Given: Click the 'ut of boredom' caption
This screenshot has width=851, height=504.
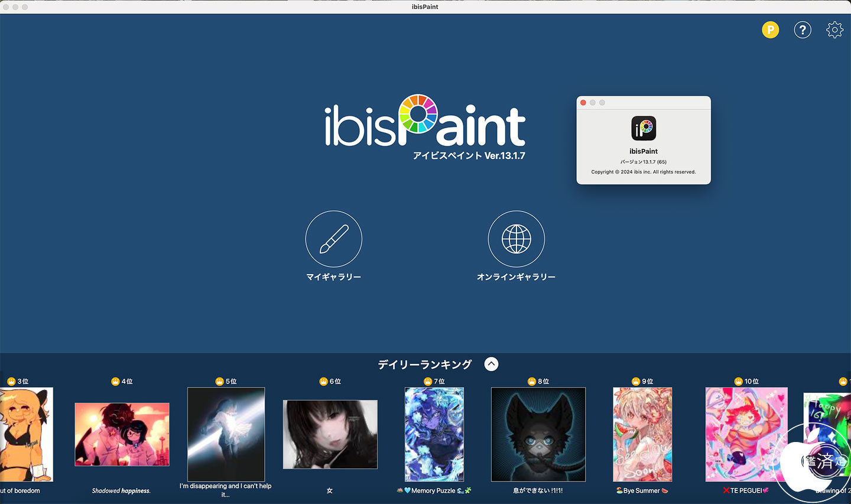Looking at the screenshot, I should [x=20, y=491].
